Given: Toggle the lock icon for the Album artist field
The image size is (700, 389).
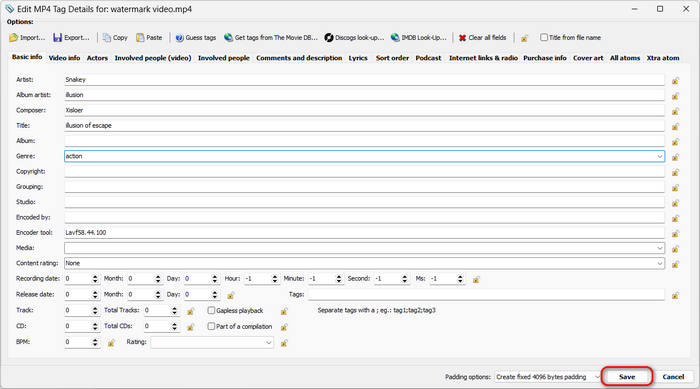Looking at the screenshot, I should (675, 96).
